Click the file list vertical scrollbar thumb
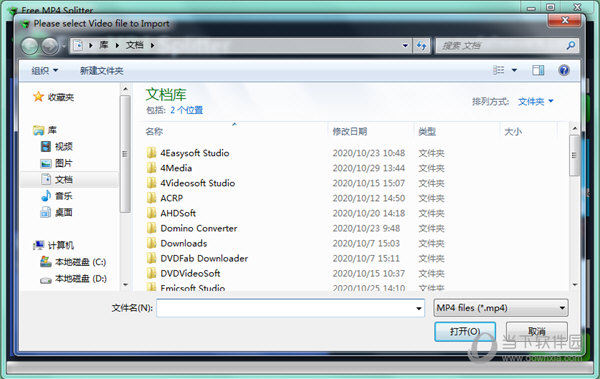This screenshot has height=379, width=600. pyautogui.click(x=574, y=155)
